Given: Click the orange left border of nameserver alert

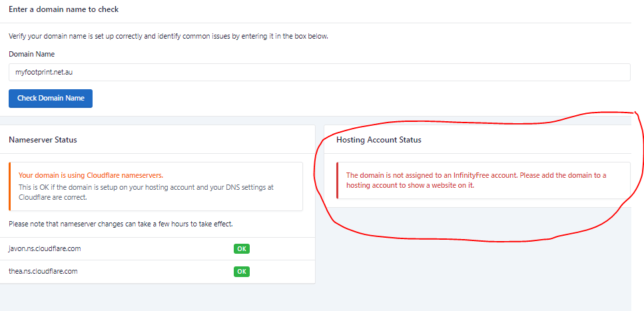Looking at the screenshot, I should tap(10, 186).
